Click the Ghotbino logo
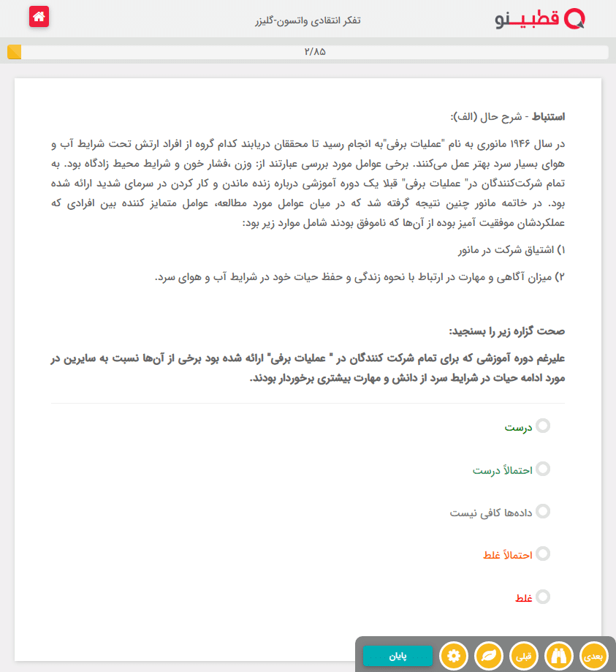The height and width of the screenshot is (672, 616). click(x=540, y=18)
